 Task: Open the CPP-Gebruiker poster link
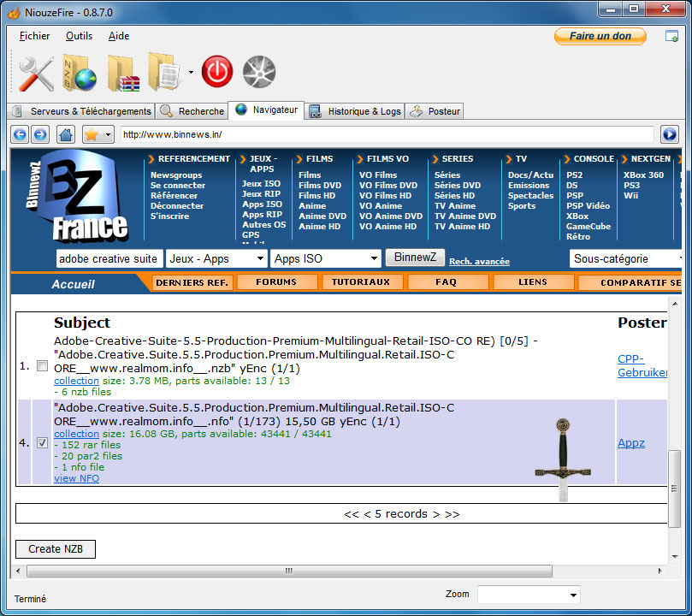(x=642, y=366)
